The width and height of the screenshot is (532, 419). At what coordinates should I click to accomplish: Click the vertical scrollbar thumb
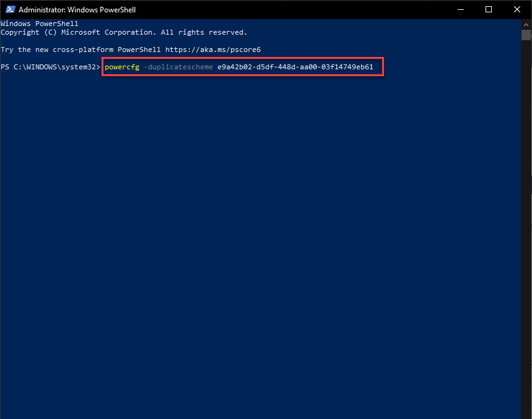526,35
